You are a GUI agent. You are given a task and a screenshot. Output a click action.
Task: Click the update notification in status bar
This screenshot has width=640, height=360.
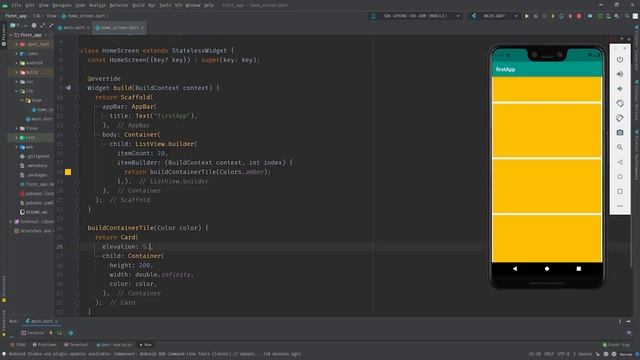155,354
